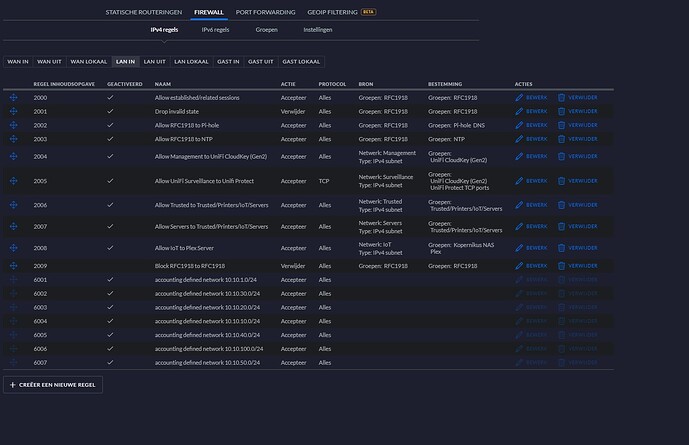Click the trash icon for rule 2002
The height and width of the screenshot is (445, 689).
561,125
